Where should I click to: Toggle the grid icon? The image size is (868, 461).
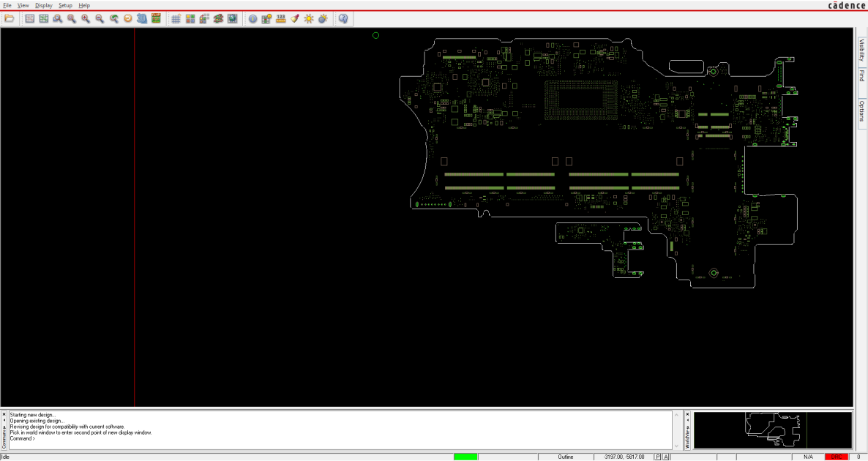click(176, 18)
